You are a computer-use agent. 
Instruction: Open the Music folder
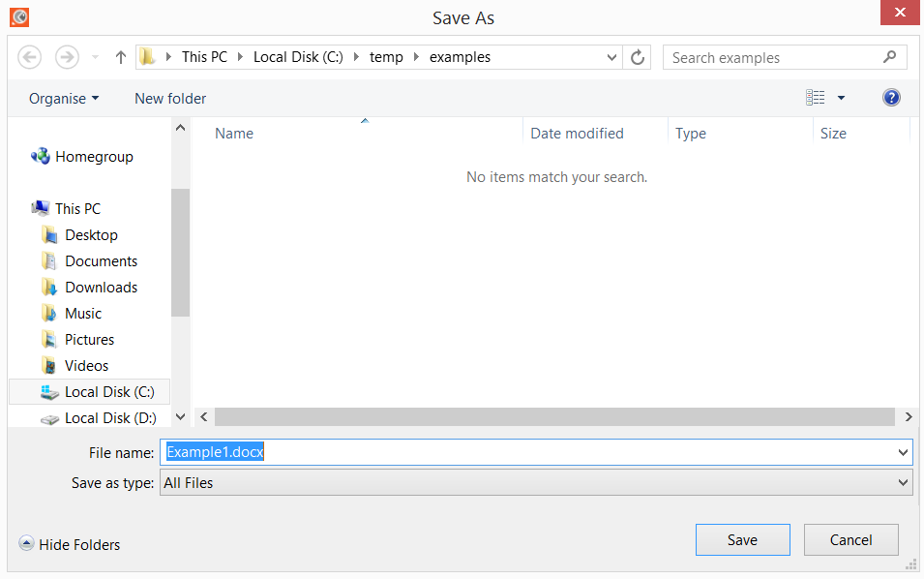tap(84, 313)
